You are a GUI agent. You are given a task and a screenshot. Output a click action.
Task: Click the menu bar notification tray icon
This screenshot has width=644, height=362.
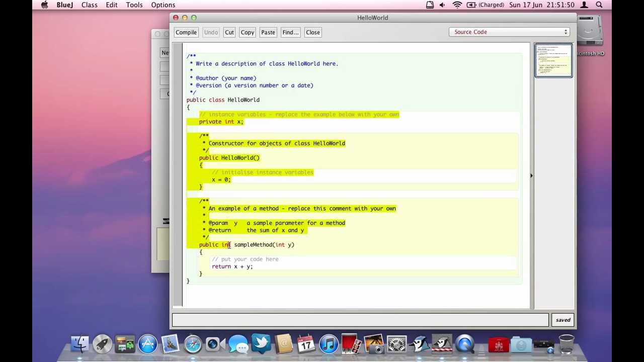(430, 5)
